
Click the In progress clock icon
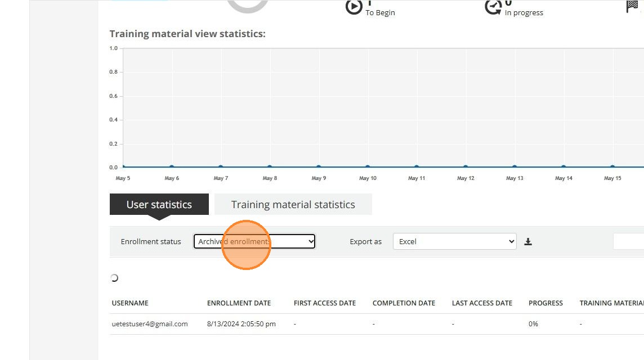tap(493, 7)
